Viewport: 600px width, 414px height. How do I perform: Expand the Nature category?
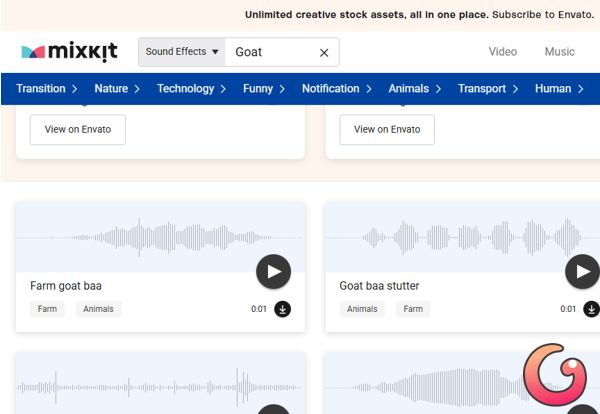pyautogui.click(x=117, y=89)
